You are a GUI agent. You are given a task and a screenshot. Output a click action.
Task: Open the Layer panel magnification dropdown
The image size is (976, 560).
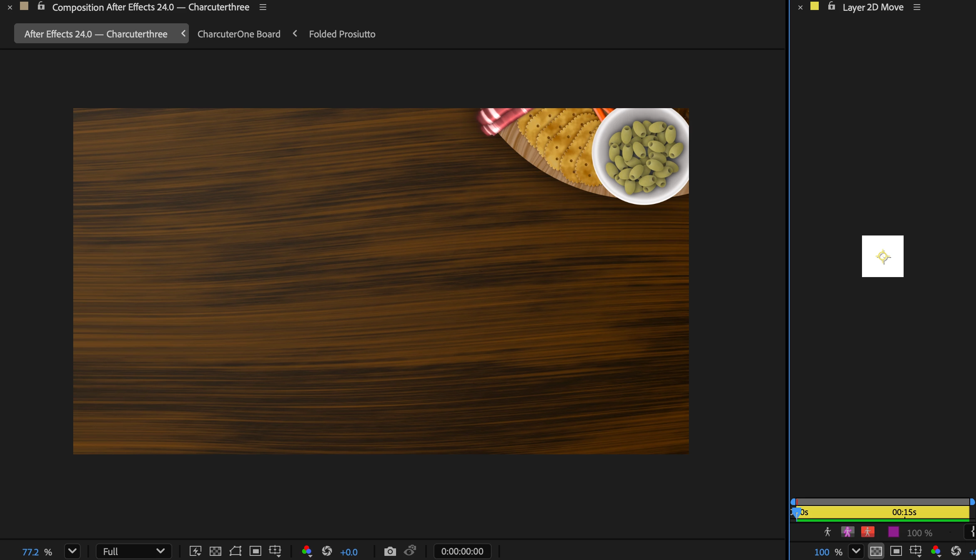[856, 551]
